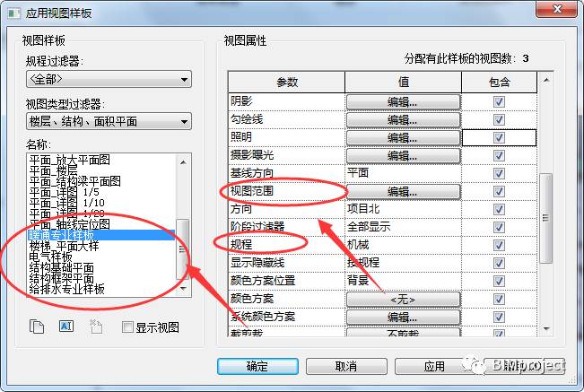This screenshot has height=392, width=584.
Task: Toggle the include checkbox for 摄影曝光
Action: pyautogui.click(x=499, y=155)
